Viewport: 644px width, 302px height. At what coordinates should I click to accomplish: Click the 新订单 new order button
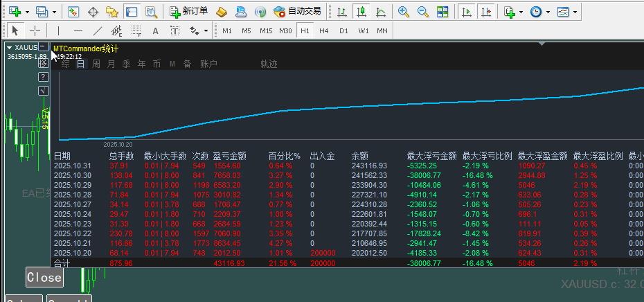pyautogui.click(x=188, y=12)
